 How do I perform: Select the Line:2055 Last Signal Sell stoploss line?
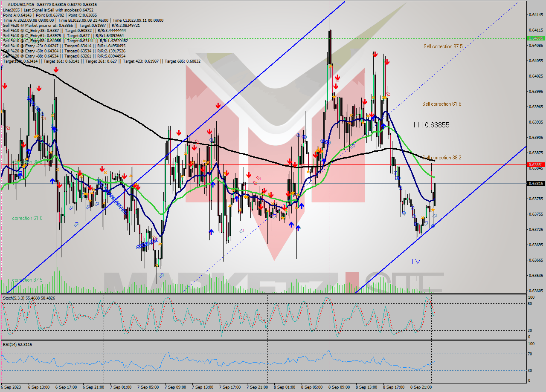click(48, 10)
